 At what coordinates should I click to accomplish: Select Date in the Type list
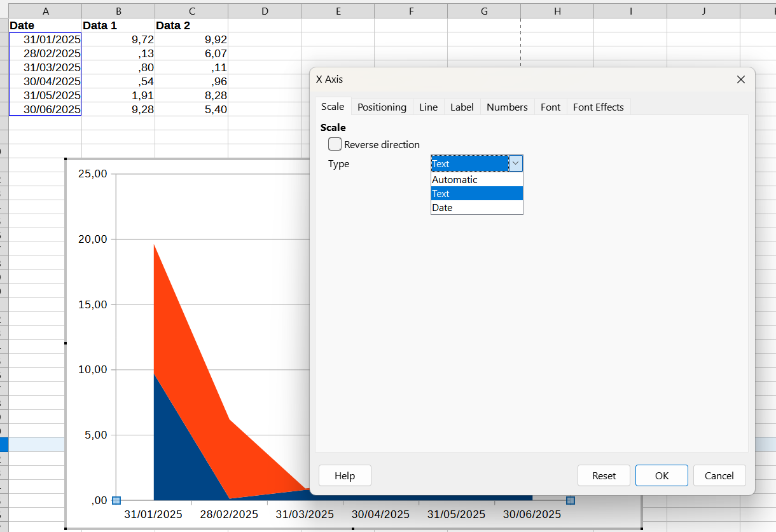click(x=476, y=208)
